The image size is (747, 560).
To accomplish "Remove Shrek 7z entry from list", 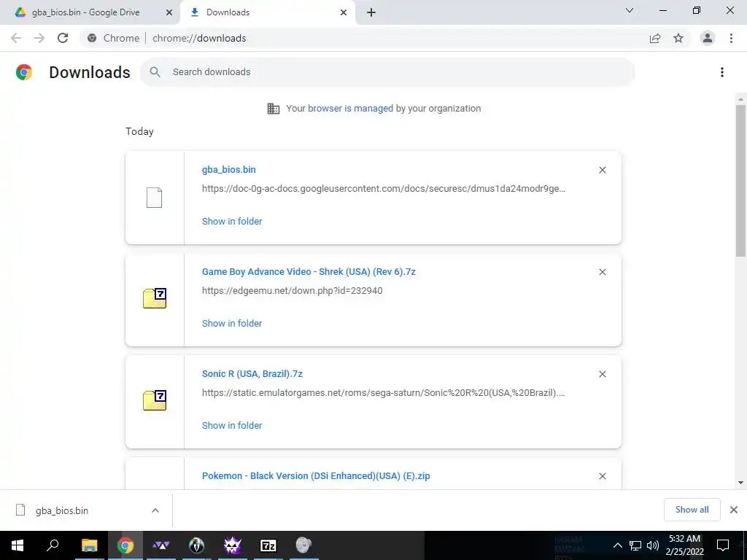I will [602, 272].
